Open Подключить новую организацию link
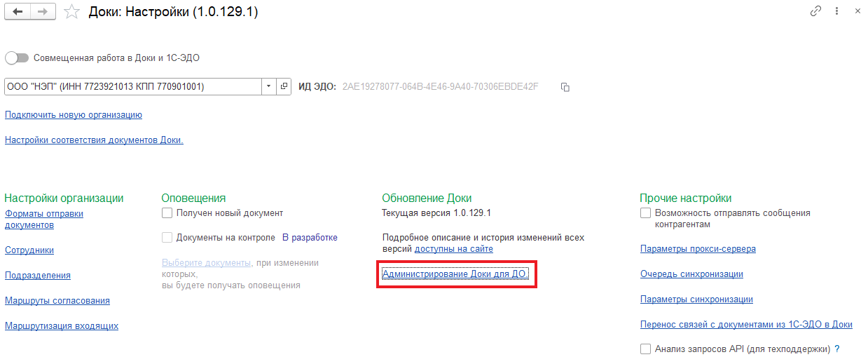This screenshot has width=868, height=364. click(74, 114)
